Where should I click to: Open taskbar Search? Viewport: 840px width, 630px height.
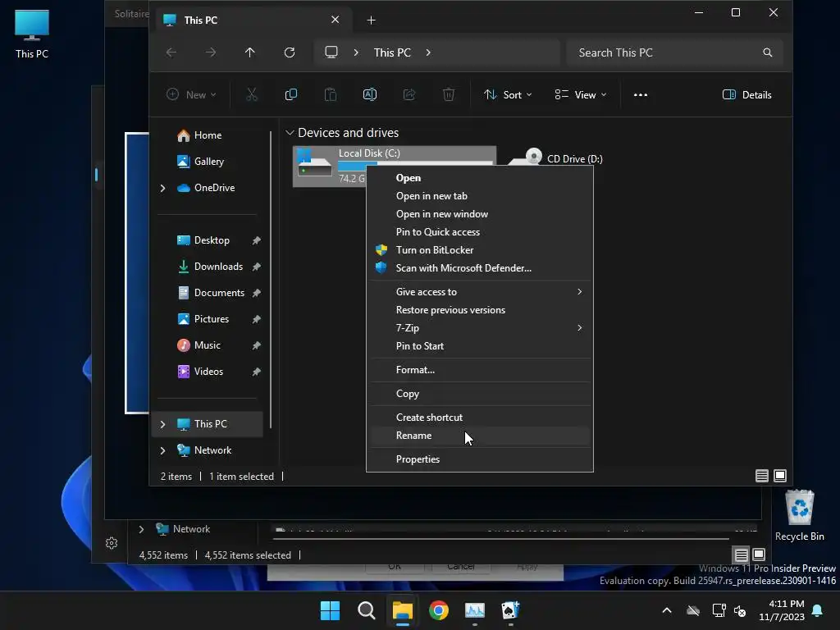pos(367,610)
